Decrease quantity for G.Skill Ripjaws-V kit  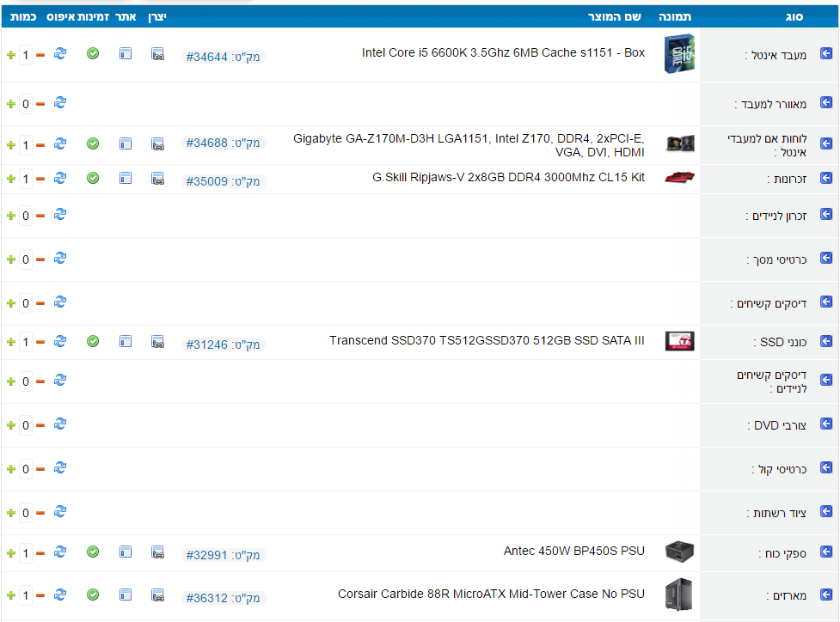coord(40,179)
